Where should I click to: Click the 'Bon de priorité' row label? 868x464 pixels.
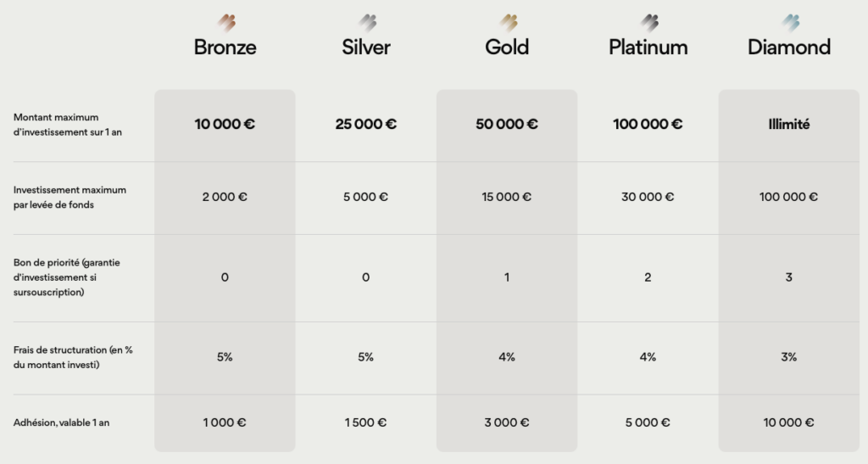click(x=66, y=277)
